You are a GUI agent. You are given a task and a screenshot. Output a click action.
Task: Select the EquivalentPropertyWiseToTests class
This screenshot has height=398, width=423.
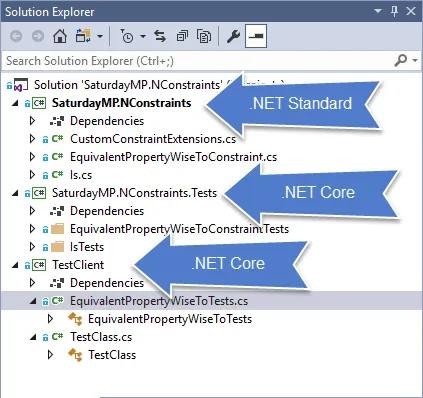pyautogui.click(x=170, y=319)
